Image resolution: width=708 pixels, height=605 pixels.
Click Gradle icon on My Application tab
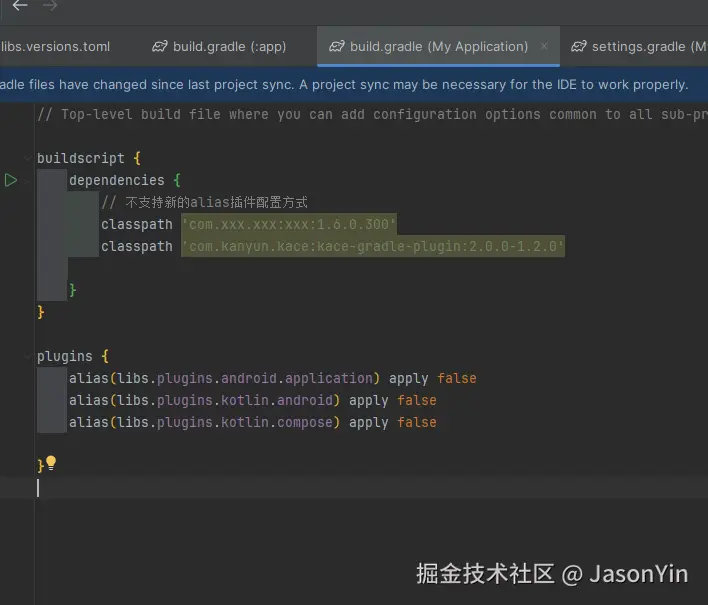336,47
